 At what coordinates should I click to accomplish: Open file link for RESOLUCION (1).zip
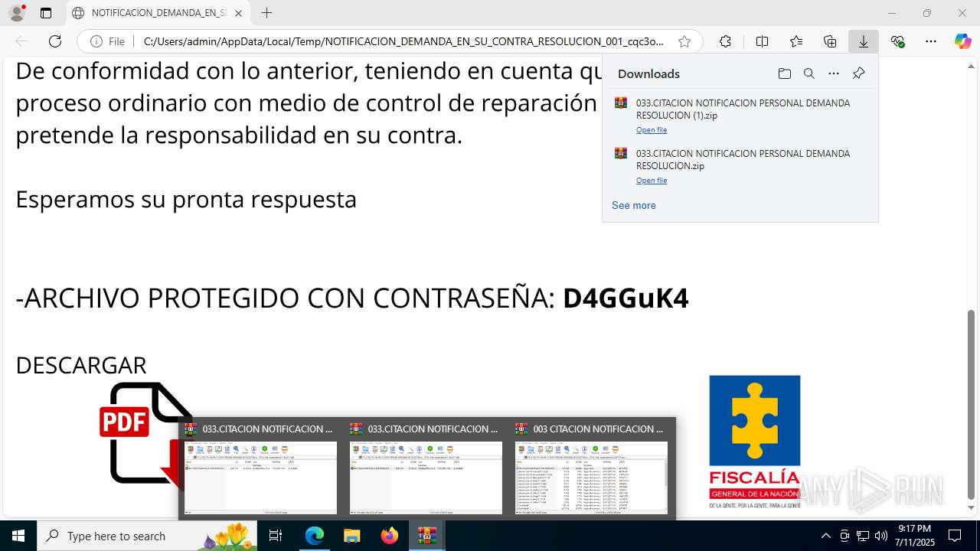click(652, 130)
